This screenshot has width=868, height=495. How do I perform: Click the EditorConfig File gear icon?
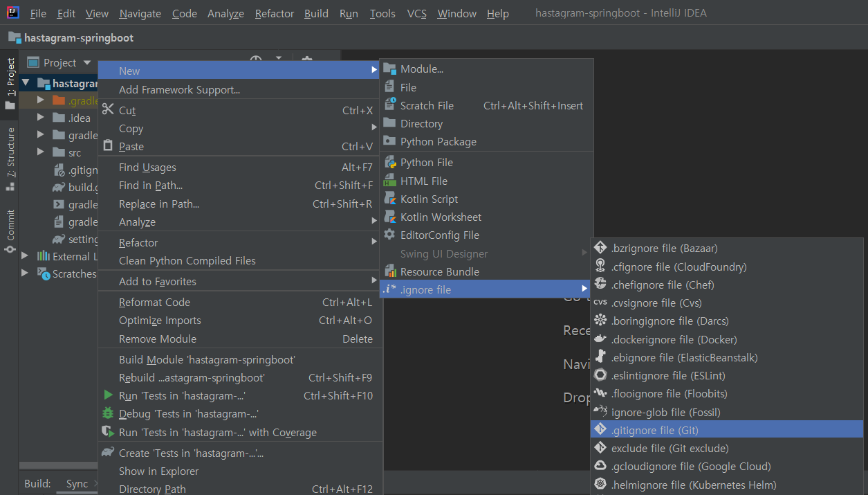click(x=389, y=235)
